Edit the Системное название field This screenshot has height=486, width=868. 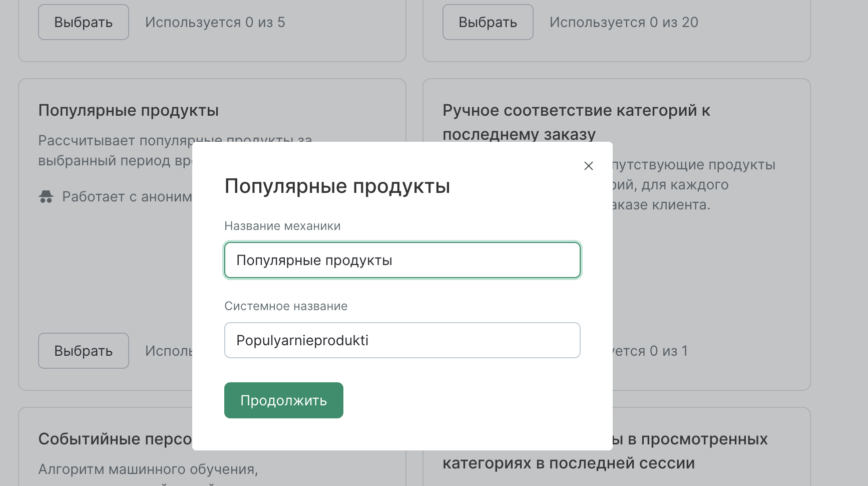(402, 340)
